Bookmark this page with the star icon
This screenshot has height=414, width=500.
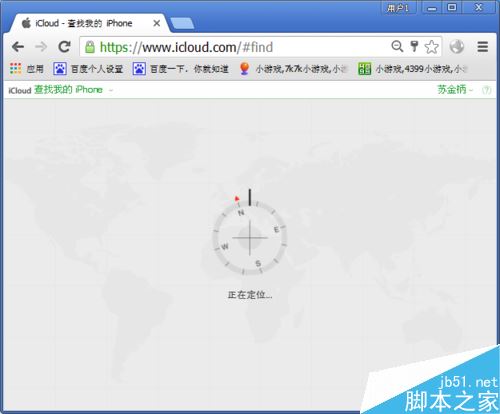[431, 47]
